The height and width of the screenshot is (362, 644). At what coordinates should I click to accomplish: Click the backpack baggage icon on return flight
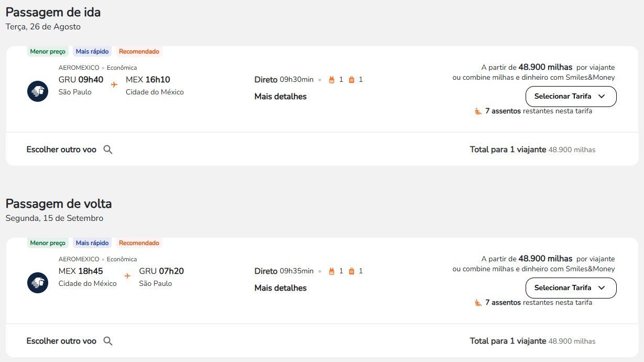pos(331,271)
